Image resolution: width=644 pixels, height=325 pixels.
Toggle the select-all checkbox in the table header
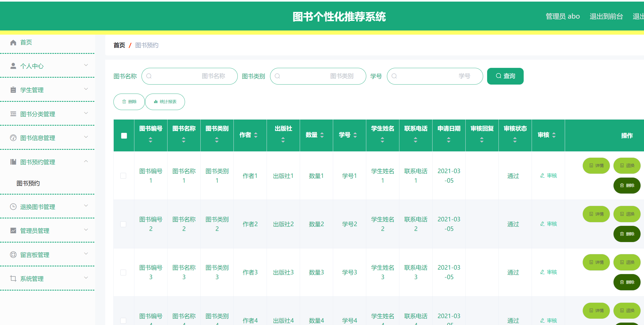(124, 135)
